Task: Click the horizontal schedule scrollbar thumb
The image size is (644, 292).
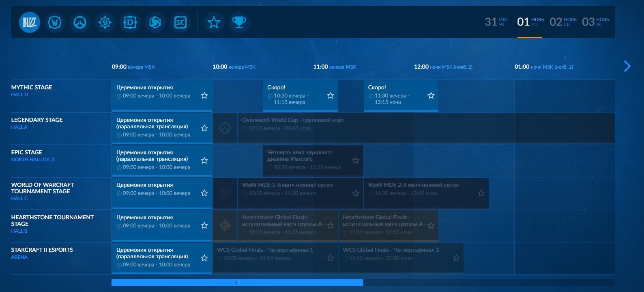Action: click(x=237, y=282)
